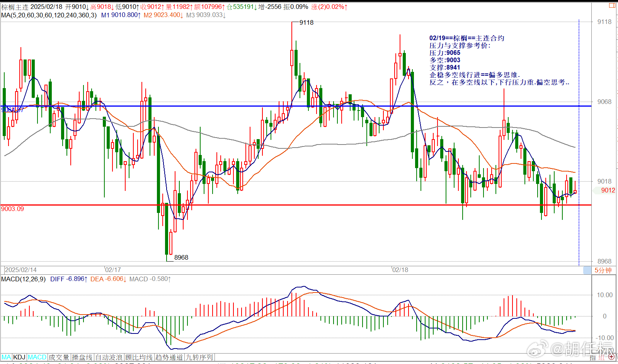The height and width of the screenshot is (364, 618).
Task: Switch to the KDJ indicator tab
Action: [19, 357]
